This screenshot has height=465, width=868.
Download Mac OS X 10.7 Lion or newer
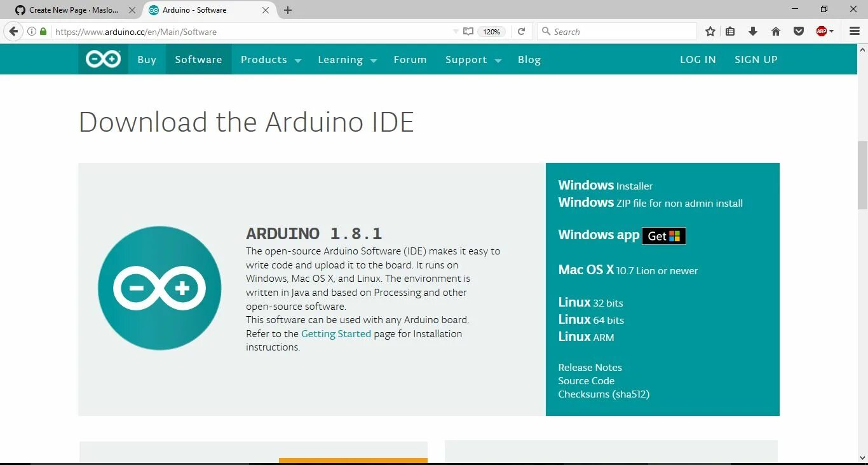[628, 270]
